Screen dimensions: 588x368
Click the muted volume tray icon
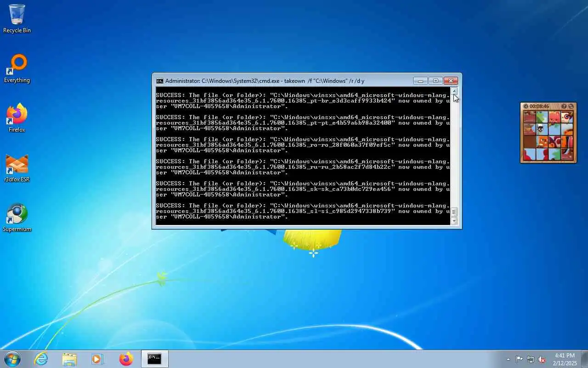pyautogui.click(x=542, y=359)
